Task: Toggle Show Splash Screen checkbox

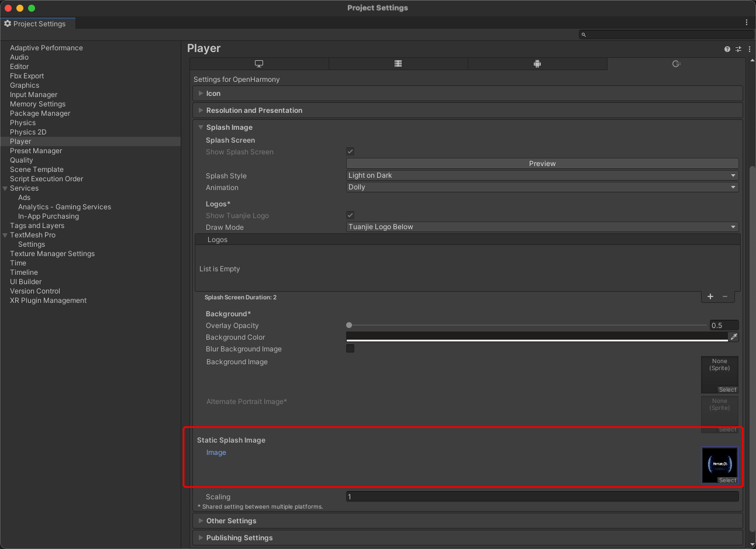Action: [350, 151]
